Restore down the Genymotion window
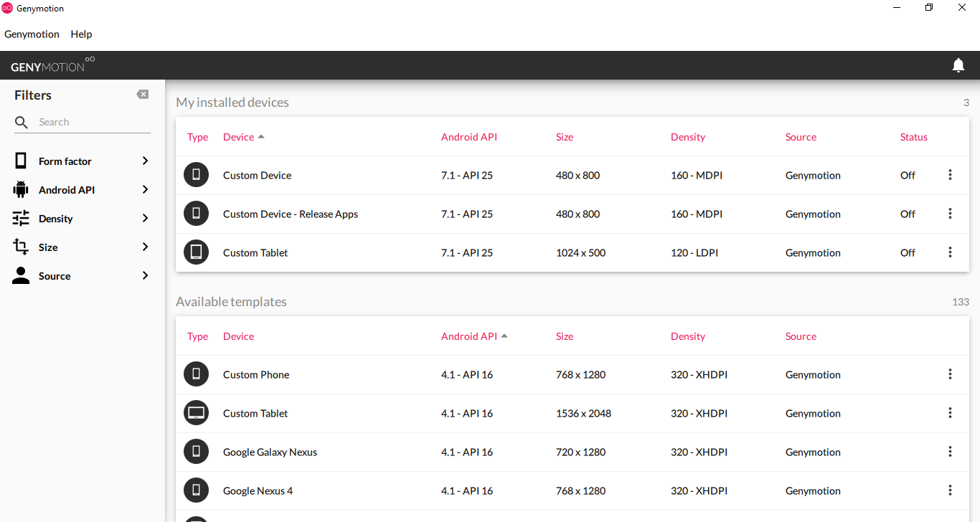Screen dimensions: 980x522 click(929, 8)
